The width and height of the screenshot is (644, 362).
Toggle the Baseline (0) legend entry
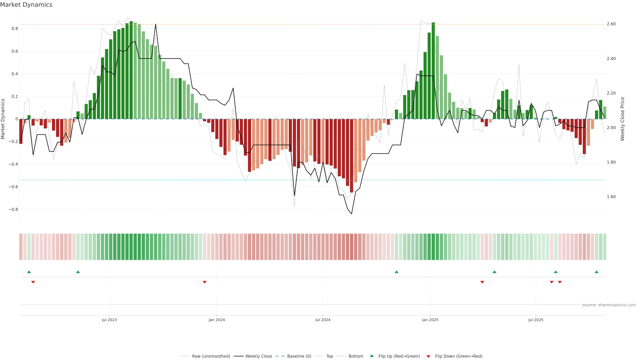(299, 356)
